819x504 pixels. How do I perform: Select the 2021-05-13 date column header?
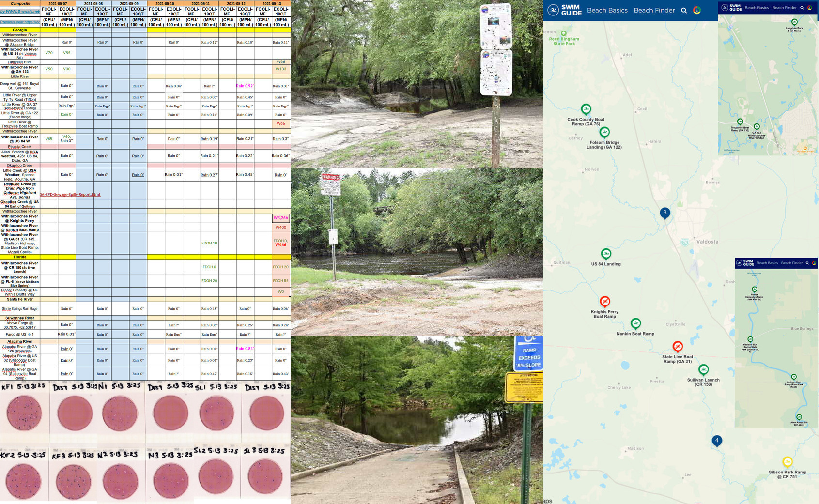tap(272, 3)
